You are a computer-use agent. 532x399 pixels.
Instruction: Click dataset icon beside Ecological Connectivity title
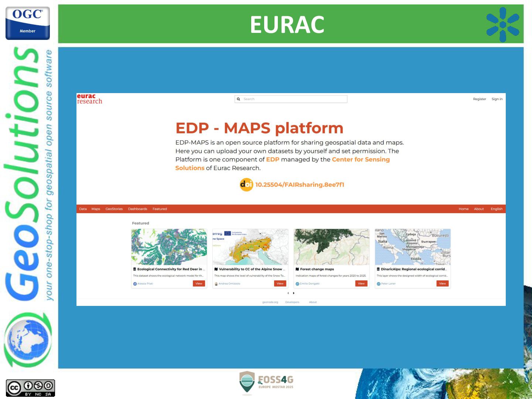[x=134, y=269]
